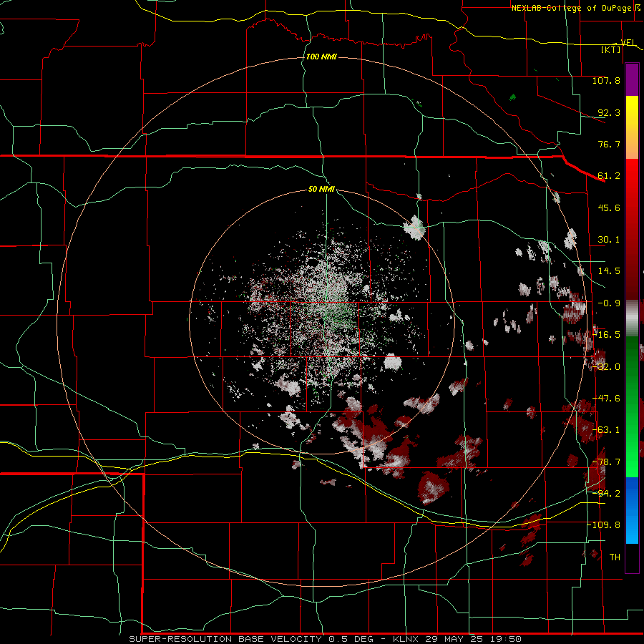Pick the blue segment of the color bar
The height and width of the screenshot is (644, 644).
(x=632, y=510)
